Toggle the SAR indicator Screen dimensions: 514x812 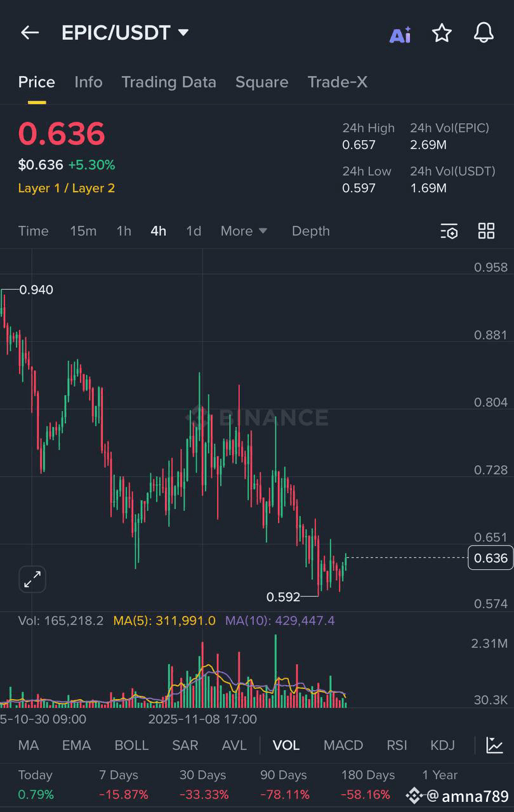185,745
